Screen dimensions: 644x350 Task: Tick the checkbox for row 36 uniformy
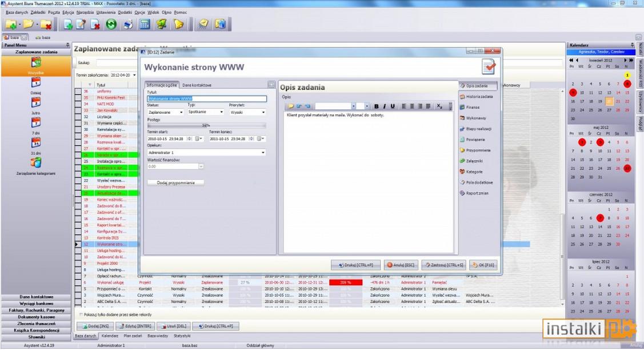pyautogui.click(x=78, y=92)
